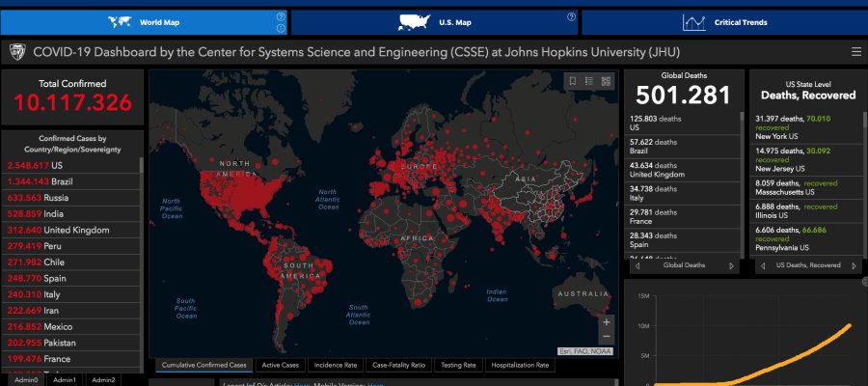Advance US Deaths, Recovered panel forward

click(852, 265)
